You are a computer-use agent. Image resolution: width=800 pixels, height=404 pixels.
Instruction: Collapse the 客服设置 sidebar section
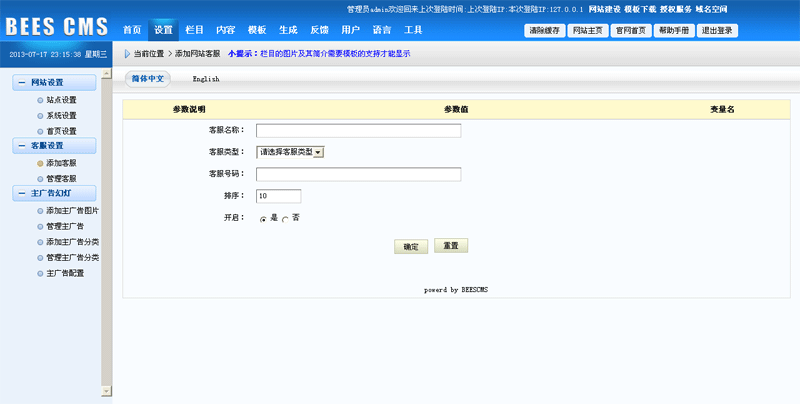click(54, 145)
